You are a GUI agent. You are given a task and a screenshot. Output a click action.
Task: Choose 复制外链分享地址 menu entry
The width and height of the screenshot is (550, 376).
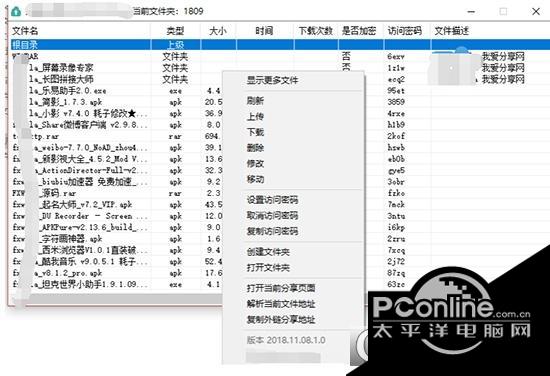point(281,320)
